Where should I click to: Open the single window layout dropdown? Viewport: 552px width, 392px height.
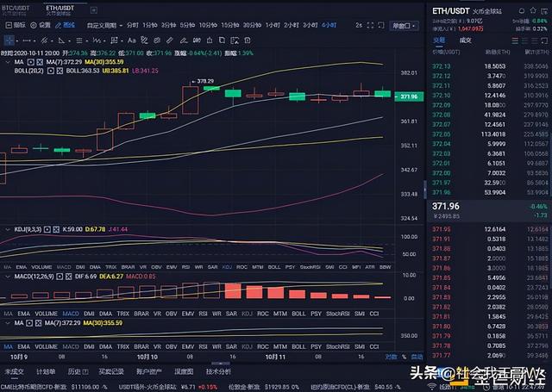click(404, 26)
